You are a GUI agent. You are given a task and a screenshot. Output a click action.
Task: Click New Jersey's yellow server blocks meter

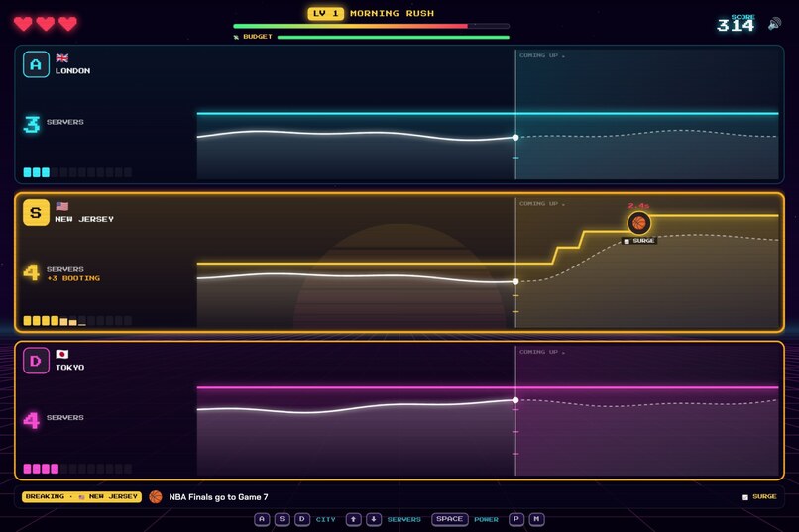77,321
